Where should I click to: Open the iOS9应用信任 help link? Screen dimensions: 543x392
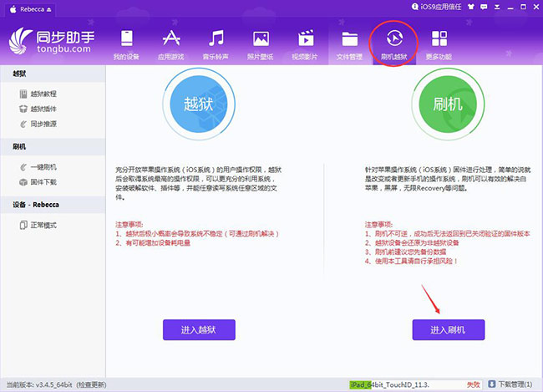pos(436,7)
